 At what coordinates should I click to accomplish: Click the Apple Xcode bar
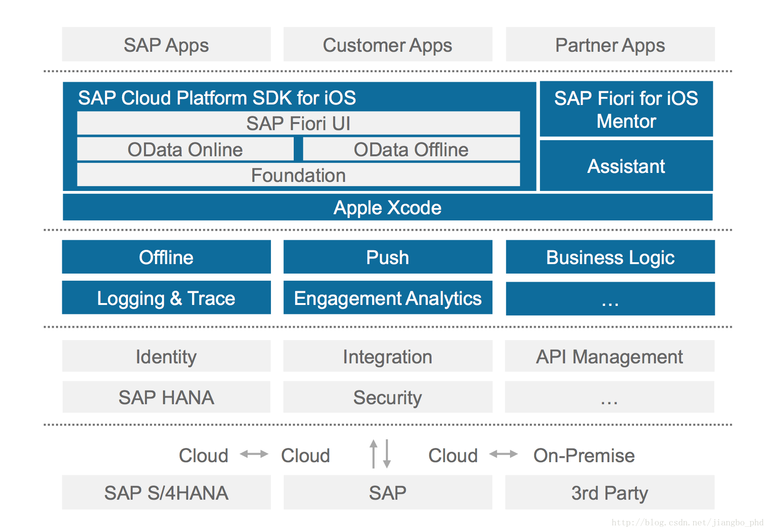click(388, 207)
